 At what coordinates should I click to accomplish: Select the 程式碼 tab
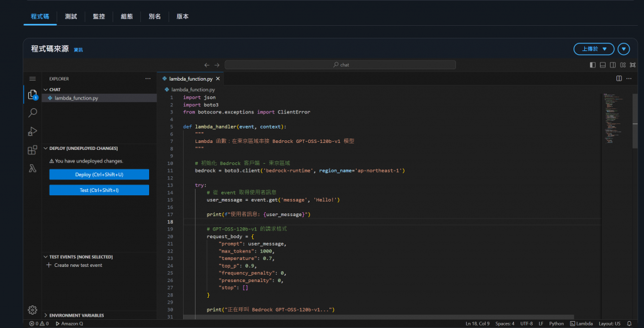point(40,16)
